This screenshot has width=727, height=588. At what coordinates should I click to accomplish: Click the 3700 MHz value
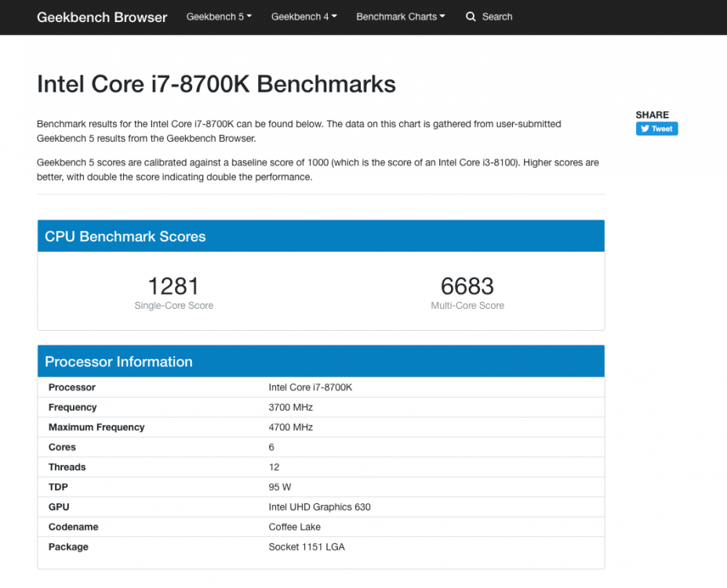(291, 408)
